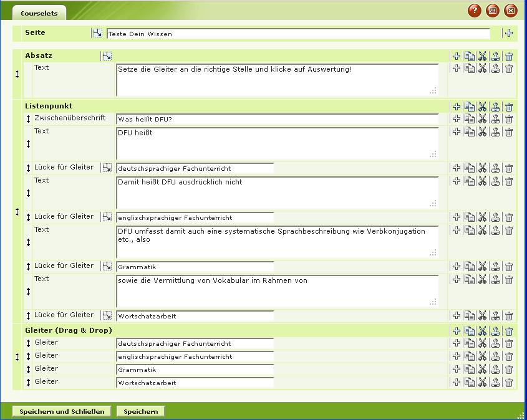Click the add icon in the Gleiter (Drag & Drop) header
Screen dimensions: 527x420
click(x=456, y=331)
